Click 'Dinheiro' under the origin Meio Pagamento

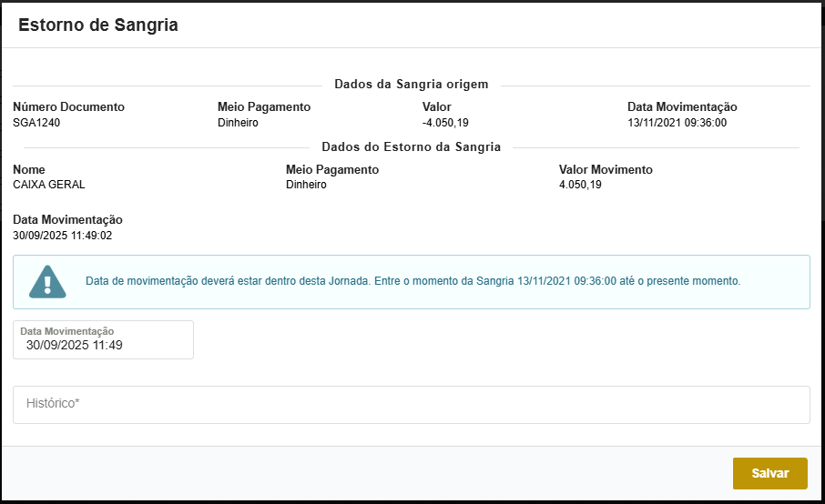pyautogui.click(x=239, y=123)
